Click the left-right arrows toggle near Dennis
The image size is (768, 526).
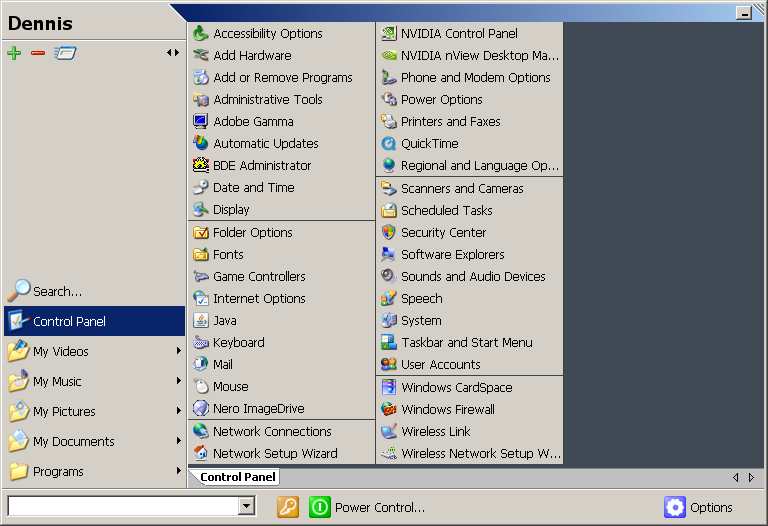[x=173, y=52]
